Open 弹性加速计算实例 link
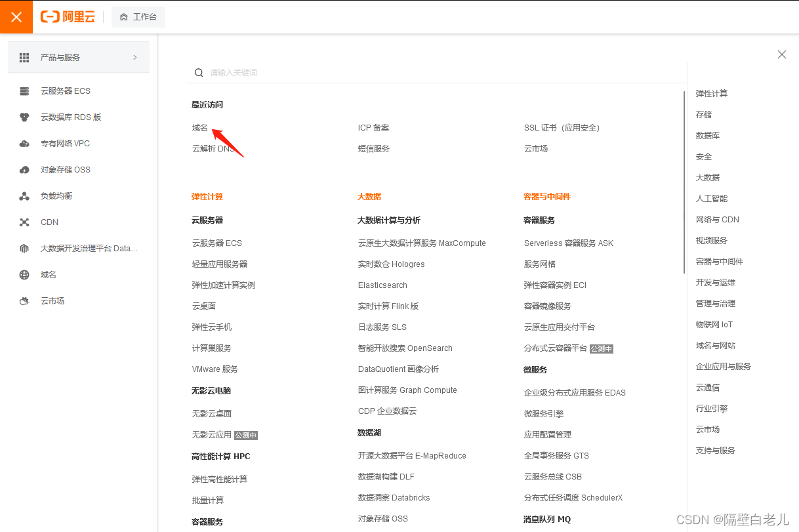The image size is (799, 532). pyautogui.click(x=223, y=285)
